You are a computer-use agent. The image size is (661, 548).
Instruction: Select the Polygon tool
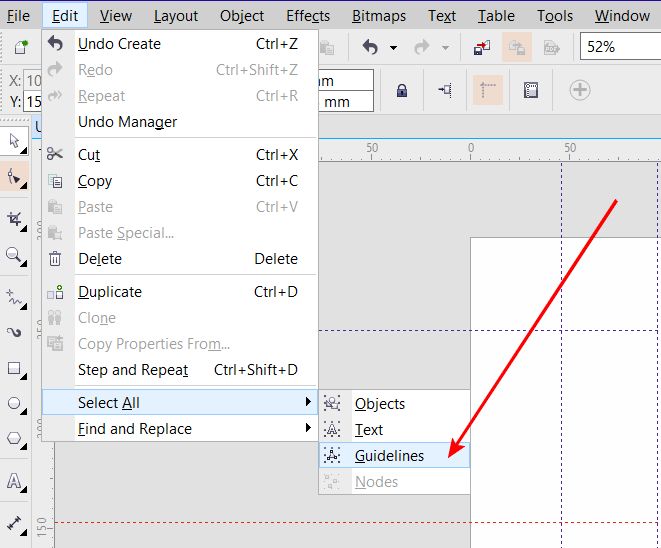pos(14,439)
